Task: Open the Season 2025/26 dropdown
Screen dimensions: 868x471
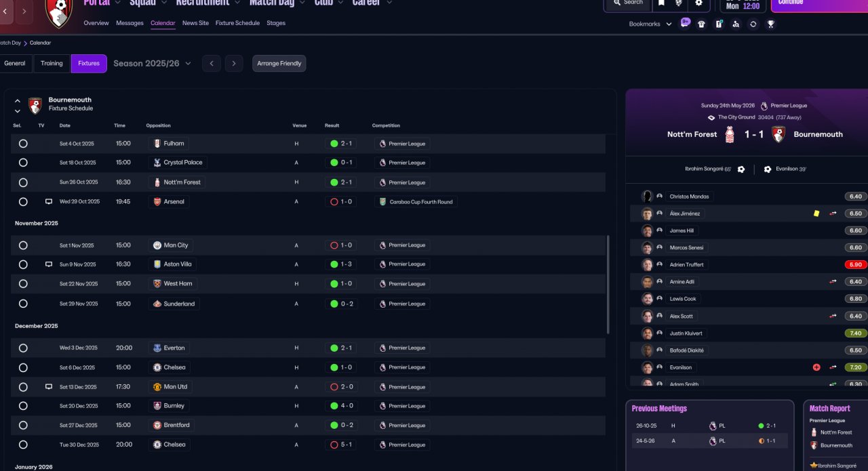Action: pos(152,64)
